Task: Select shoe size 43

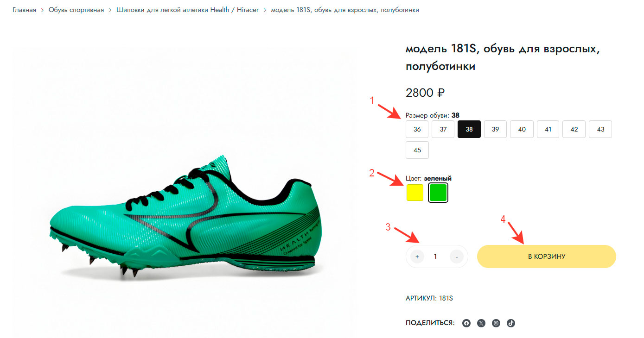Action: [x=601, y=129]
